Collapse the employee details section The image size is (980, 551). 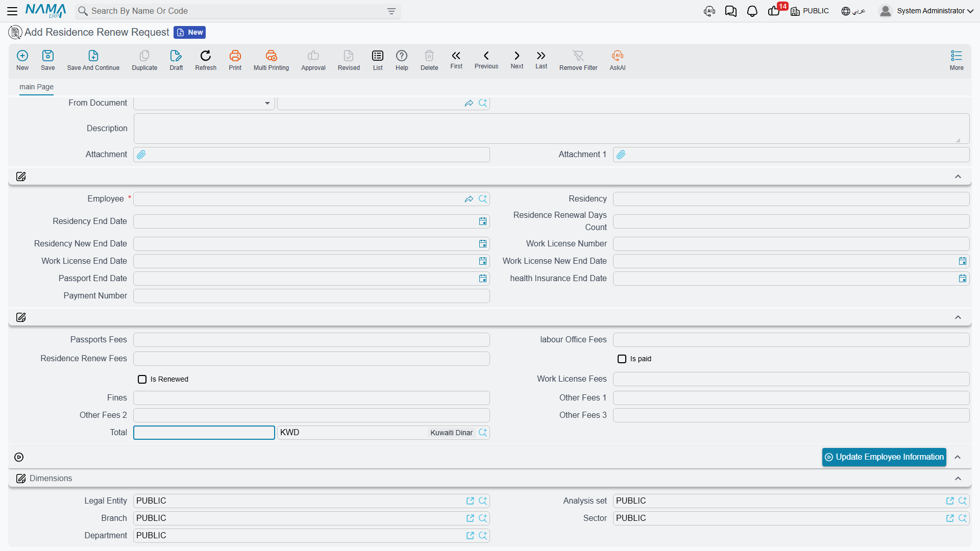pyautogui.click(x=958, y=177)
